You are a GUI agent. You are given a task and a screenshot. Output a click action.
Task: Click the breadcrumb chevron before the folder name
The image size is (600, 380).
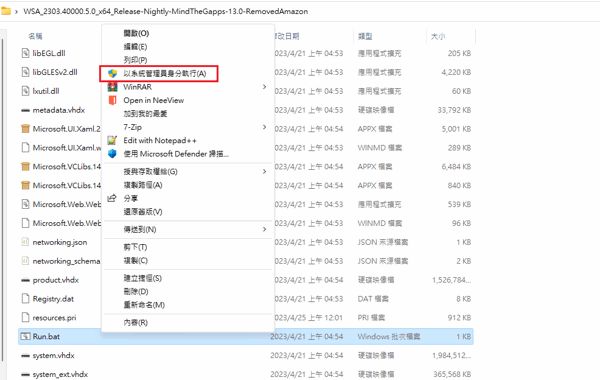(x=16, y=11)
